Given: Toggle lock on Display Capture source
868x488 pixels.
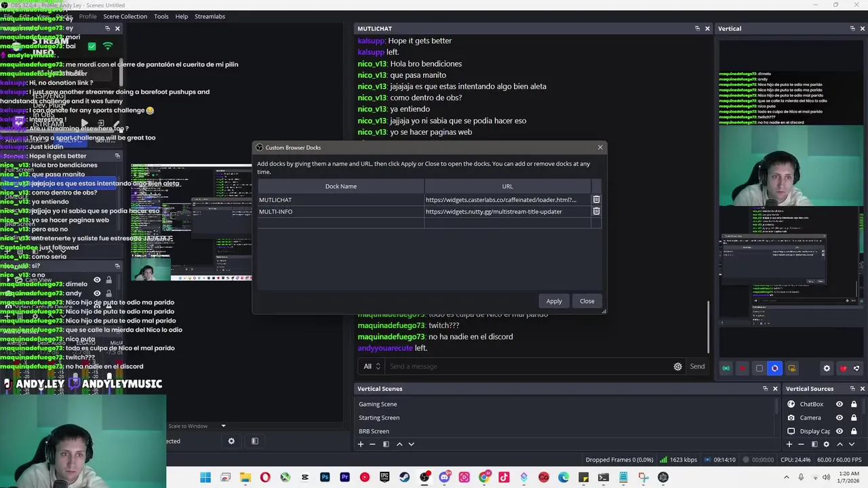Looking at the screenshot, I should 854,431.
